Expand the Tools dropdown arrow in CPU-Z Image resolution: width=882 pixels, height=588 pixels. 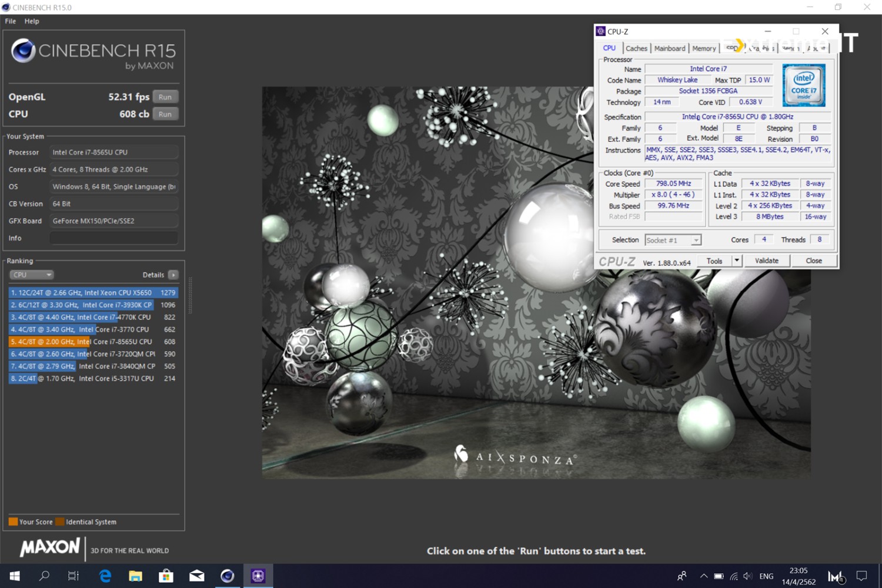737,261
